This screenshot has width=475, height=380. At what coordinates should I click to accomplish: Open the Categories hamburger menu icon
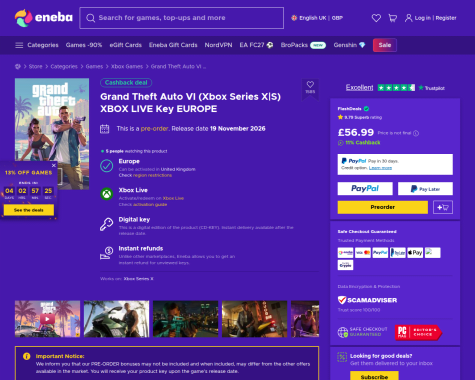[19, 45]
